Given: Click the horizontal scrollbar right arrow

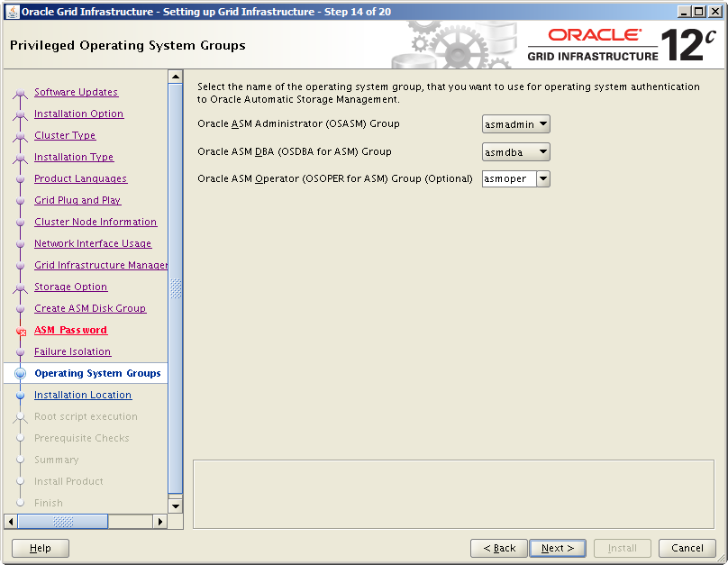Looking at the screenshot, I should pos(160,522).
